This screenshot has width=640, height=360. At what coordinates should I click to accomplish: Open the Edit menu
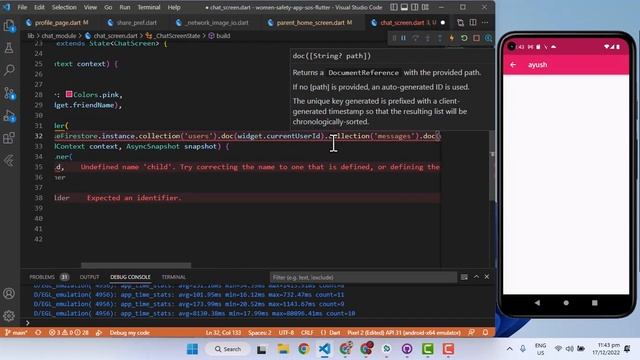point(39,7)
